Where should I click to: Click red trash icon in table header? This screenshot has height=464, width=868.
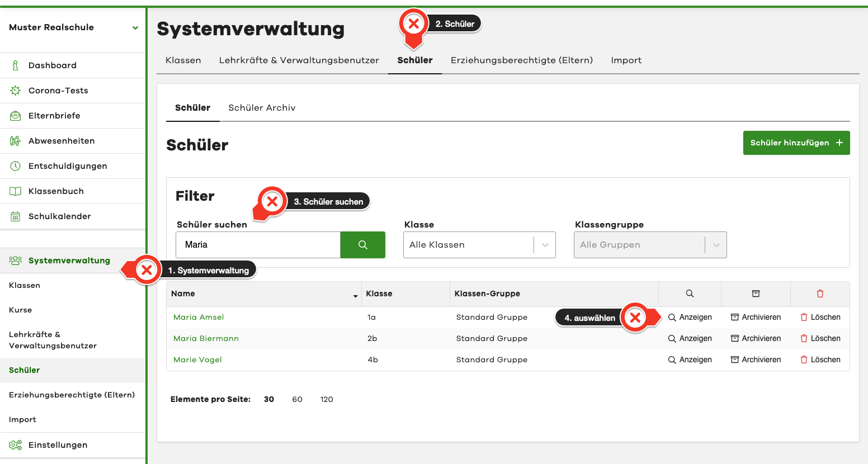coord(820,293)
